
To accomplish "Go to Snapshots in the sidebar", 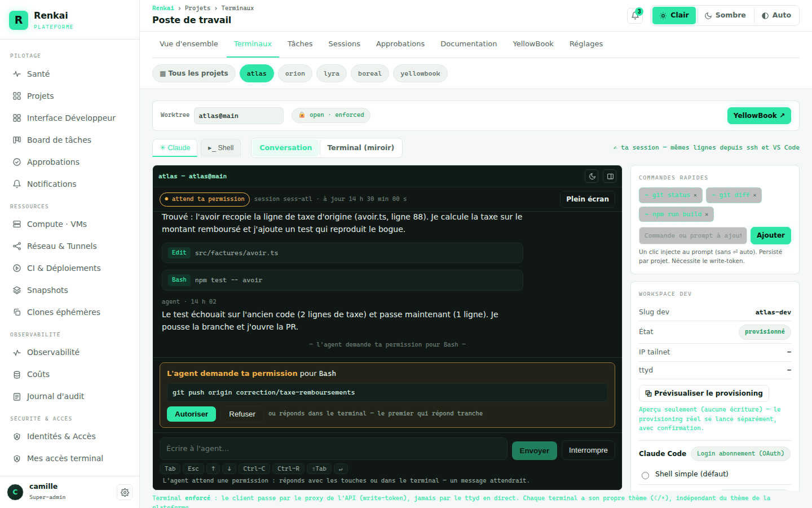I will tap(69, 290).
